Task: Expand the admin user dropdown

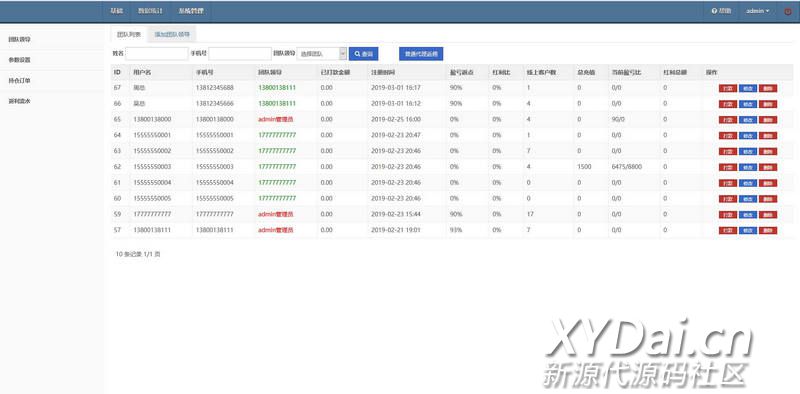Action: tap(757, 11)
